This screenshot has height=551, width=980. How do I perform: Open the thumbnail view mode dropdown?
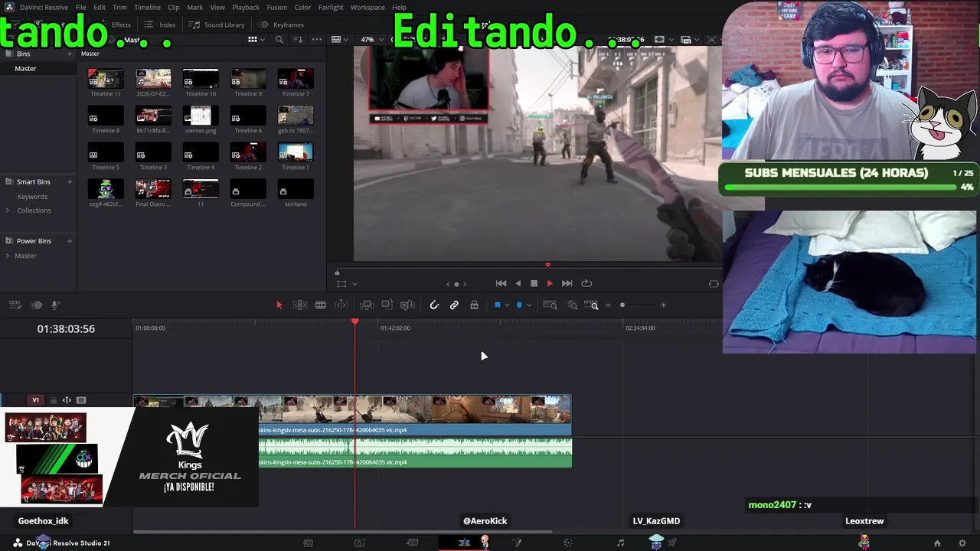tap(256, 40)
